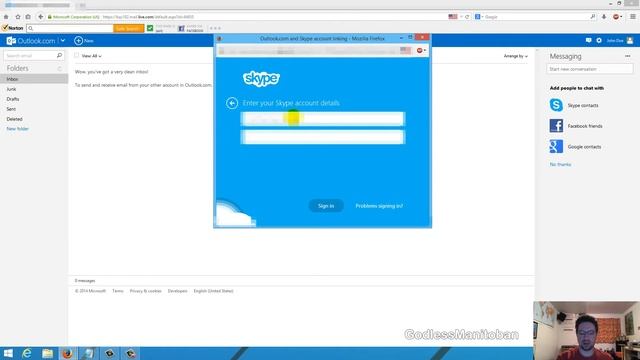The height and width of the screenshot is (360, 640).
Task: Click the Skype password input field
Action: click(x=323, y=137)
